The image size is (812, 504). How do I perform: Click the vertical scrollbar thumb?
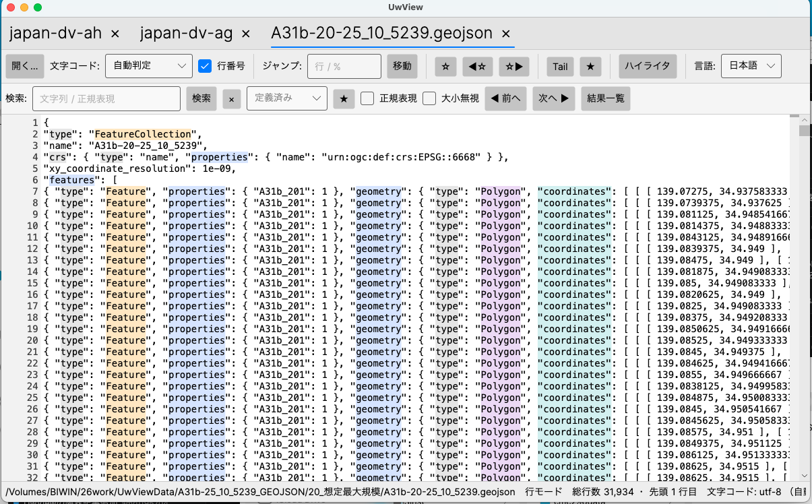coord(805,131)
